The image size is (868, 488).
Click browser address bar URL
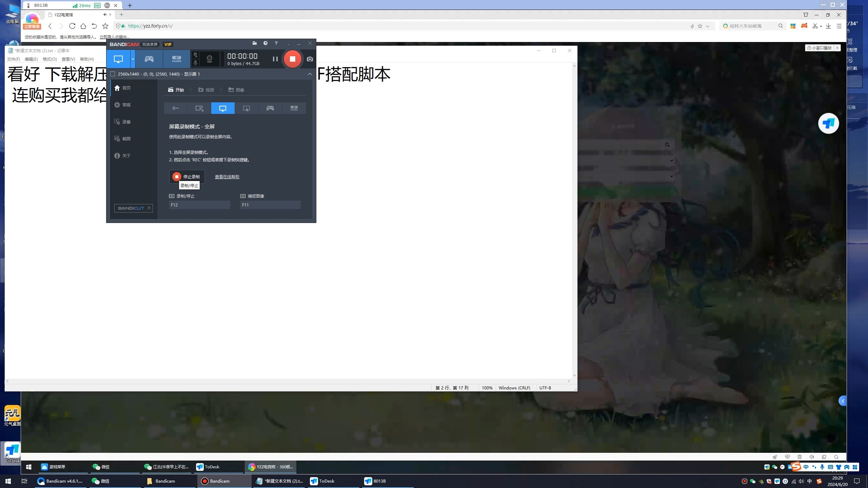click(150, 26)
